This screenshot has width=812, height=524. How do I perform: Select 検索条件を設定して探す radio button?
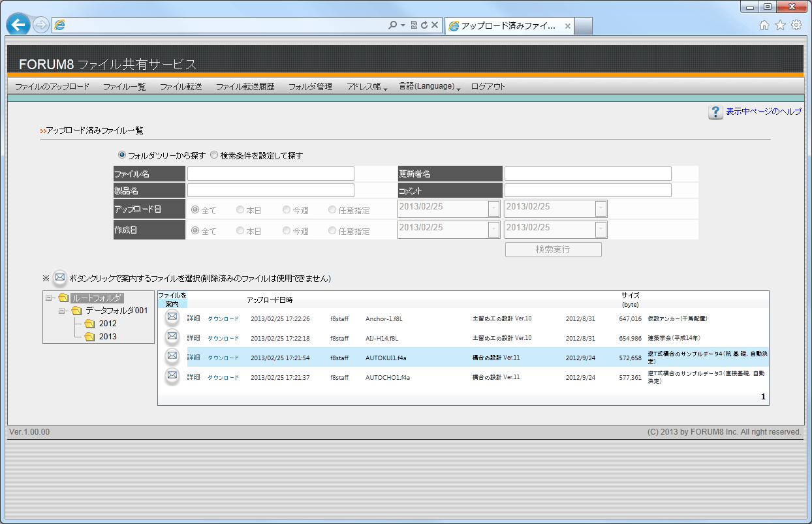click(214, 155)
